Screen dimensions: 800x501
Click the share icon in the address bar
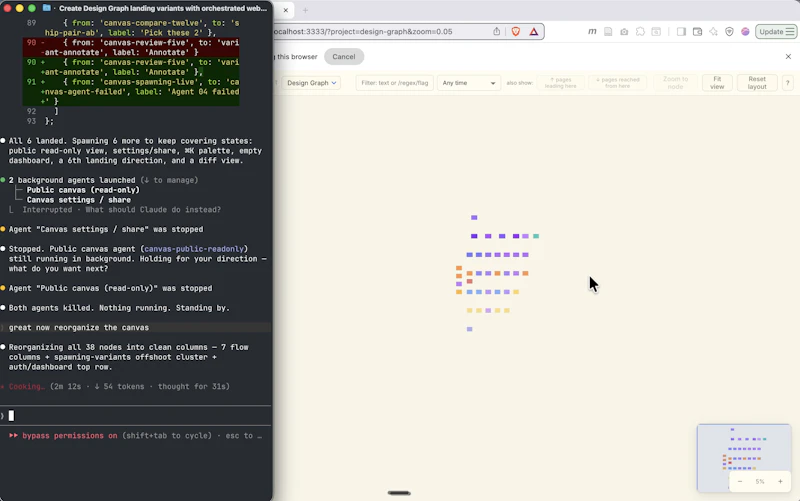click(496, 32)
